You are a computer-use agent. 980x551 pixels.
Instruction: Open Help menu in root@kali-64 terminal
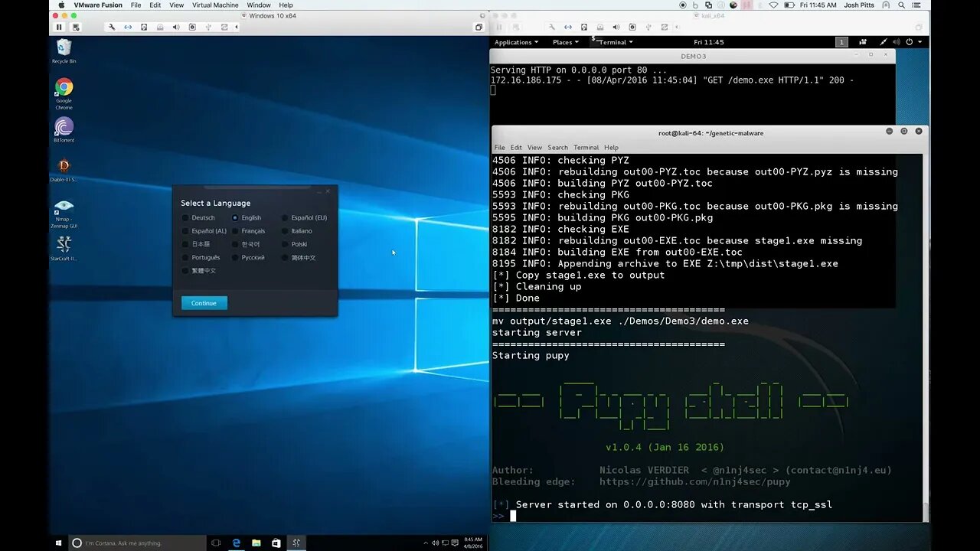tap(611, 148)
